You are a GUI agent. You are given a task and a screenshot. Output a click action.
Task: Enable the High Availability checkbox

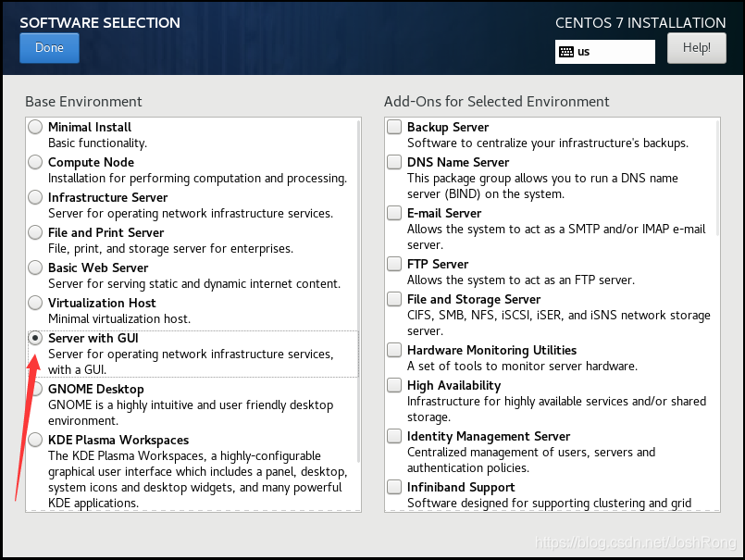(394, 385)
